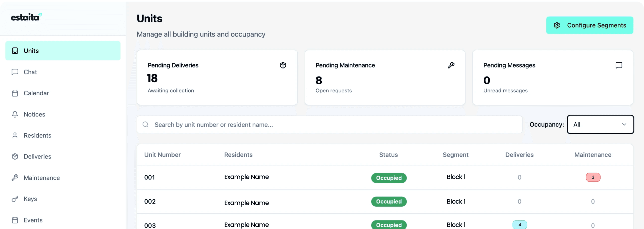This screenshot has width=644, height=229.
Task: Click the Occupied status pill for unit 002
Action: click(389, 202)
